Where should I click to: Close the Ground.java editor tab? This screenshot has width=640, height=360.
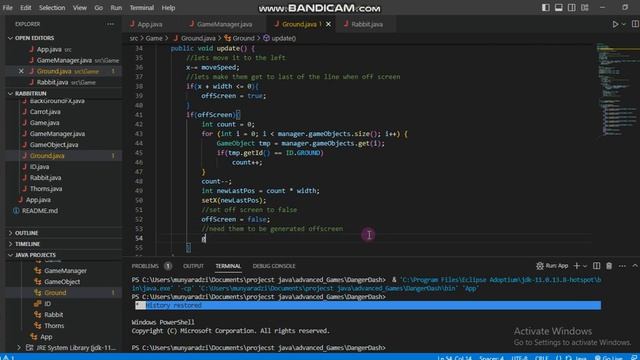(328, 24)
